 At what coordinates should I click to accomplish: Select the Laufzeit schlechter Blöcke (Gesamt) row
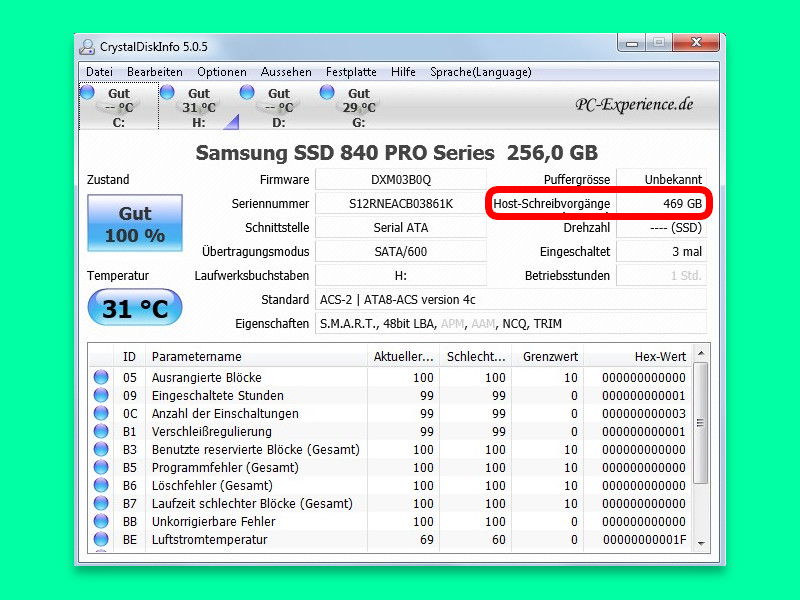(x=390, y=504)
